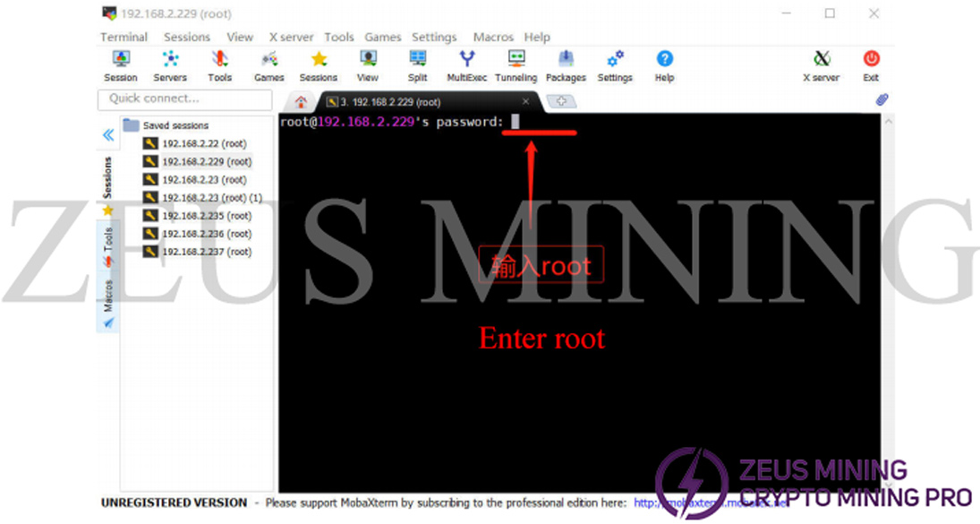Open the MultiExec toolbar icon

pyautogui.click(x=466, y=65)
